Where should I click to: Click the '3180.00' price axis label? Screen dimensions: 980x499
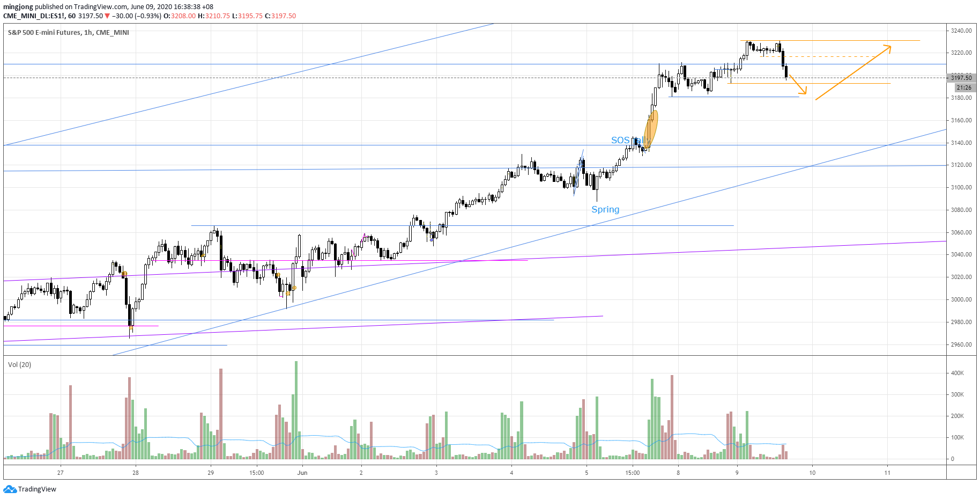[x=961, y=98]
